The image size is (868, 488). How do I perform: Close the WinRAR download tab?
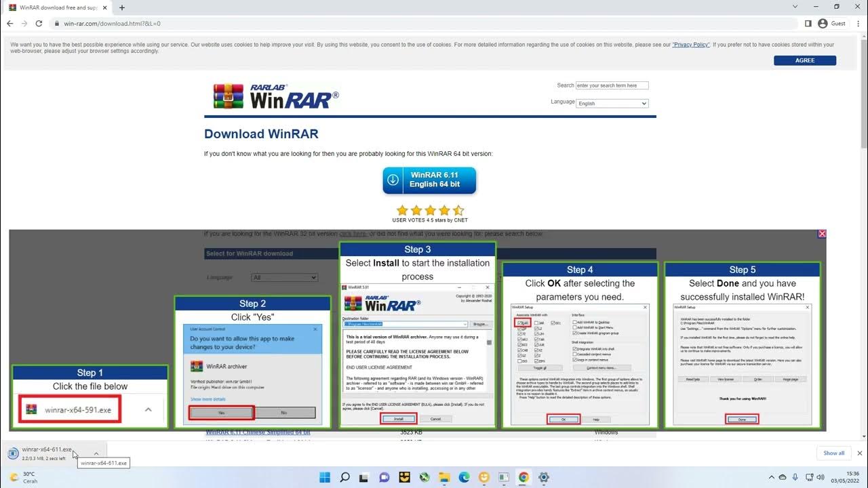pos(106,7)
